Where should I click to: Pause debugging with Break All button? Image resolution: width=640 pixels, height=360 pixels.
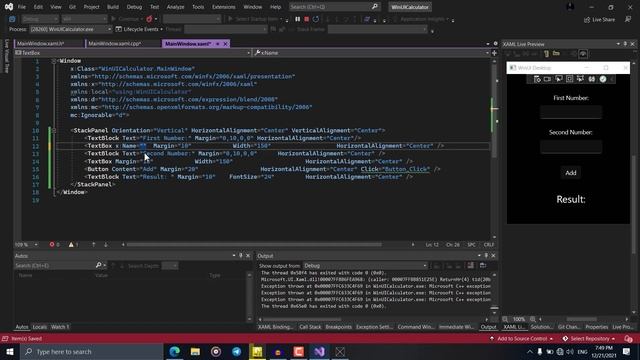click(x=298, y=19)
